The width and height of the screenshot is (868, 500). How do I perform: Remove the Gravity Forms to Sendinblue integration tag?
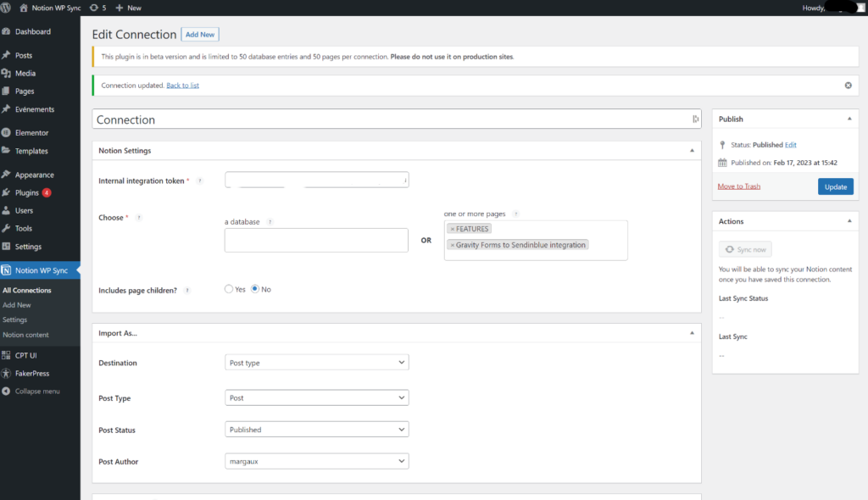[x=453, y=245]
